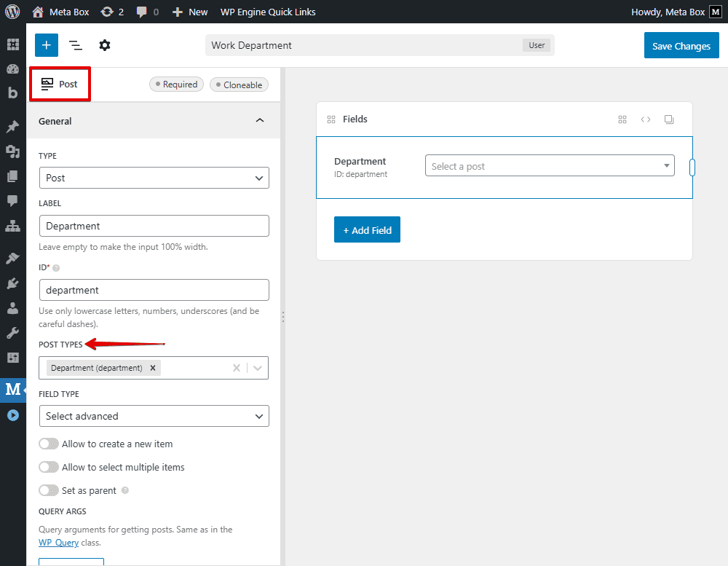Click New in the admin bar
The height and width of the screenshot is (566, 728).
pos(191,12)
